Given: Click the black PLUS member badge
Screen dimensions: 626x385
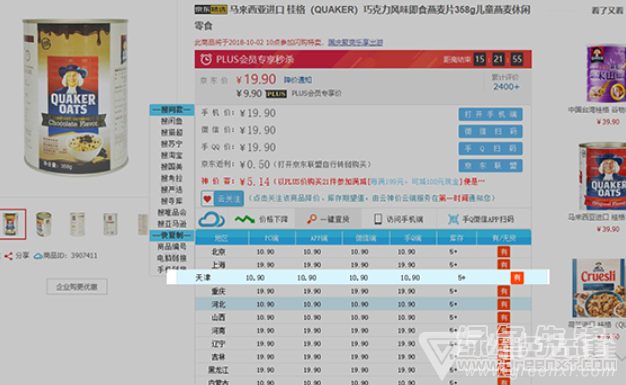Looking at the screenshot, I should pyautogui.click(x=276, y=94).
